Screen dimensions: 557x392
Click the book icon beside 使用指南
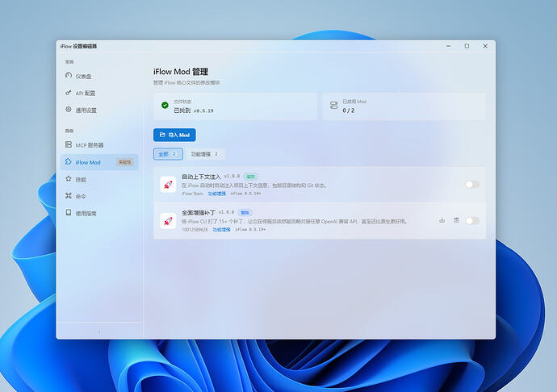[x=68, y=212]
